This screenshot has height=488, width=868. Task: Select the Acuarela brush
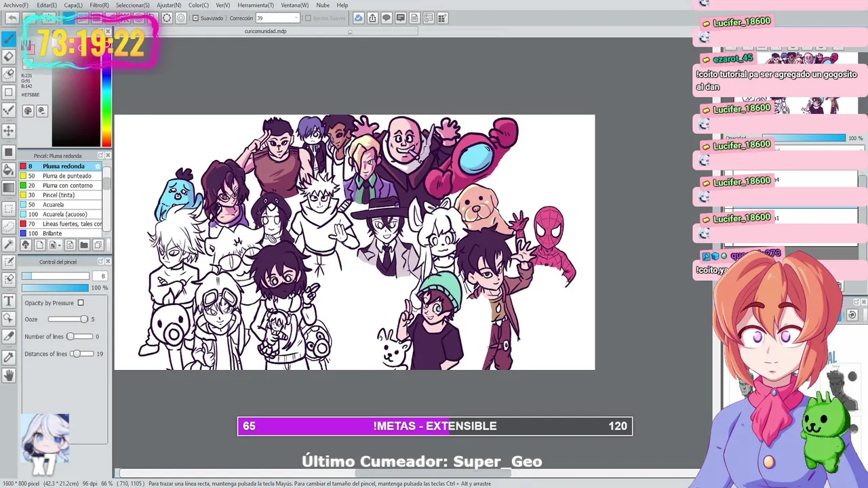(60, 205)
